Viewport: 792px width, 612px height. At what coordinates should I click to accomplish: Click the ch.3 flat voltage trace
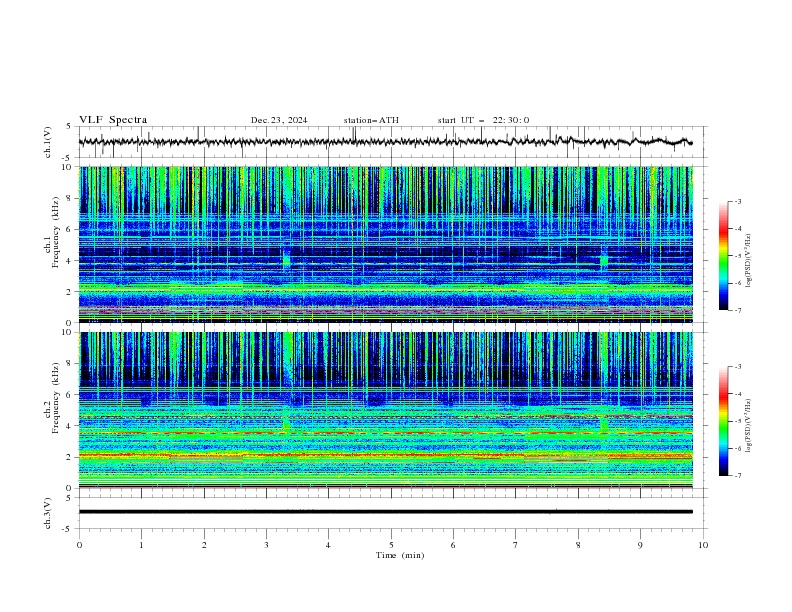[385, 512]
